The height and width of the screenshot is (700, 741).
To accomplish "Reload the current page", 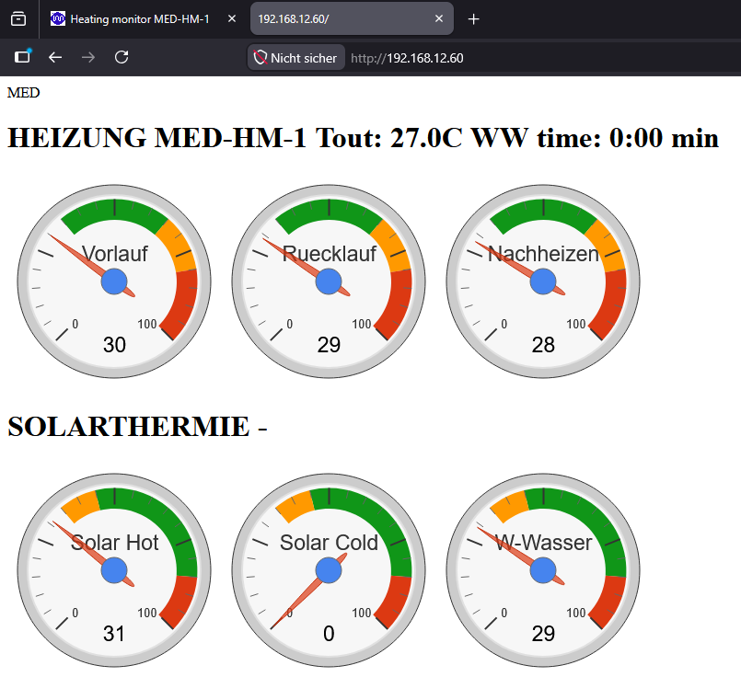I will pos(122,57).
